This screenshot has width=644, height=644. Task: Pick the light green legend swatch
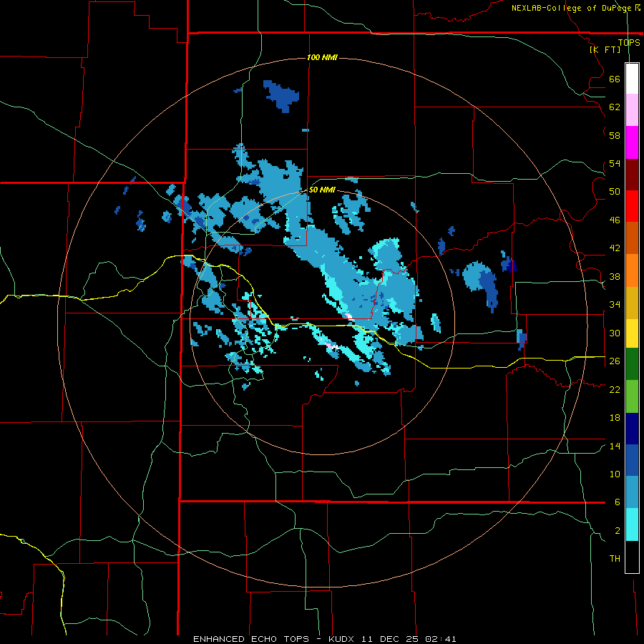(632, 396)
